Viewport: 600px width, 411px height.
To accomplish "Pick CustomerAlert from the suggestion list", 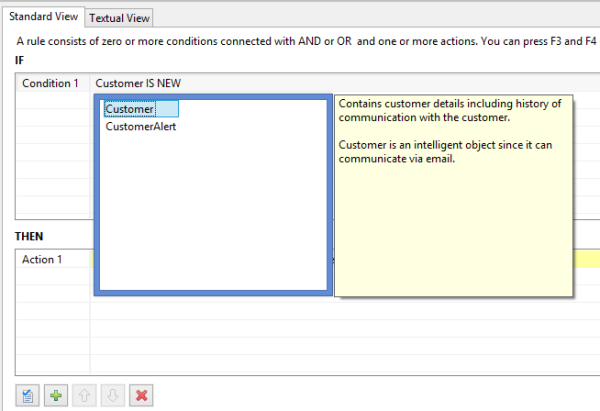I will pyautogui.click(x=141, y=127).
